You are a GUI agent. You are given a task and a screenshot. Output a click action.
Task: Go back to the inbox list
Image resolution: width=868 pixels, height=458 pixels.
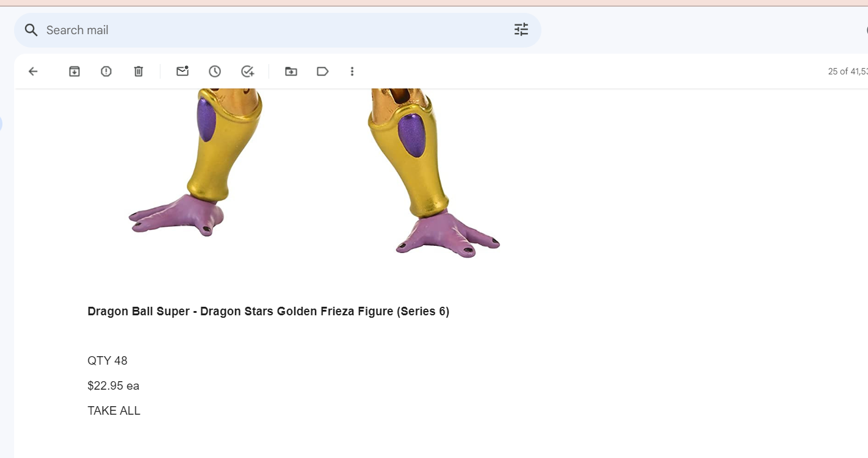tap(33, 71)
